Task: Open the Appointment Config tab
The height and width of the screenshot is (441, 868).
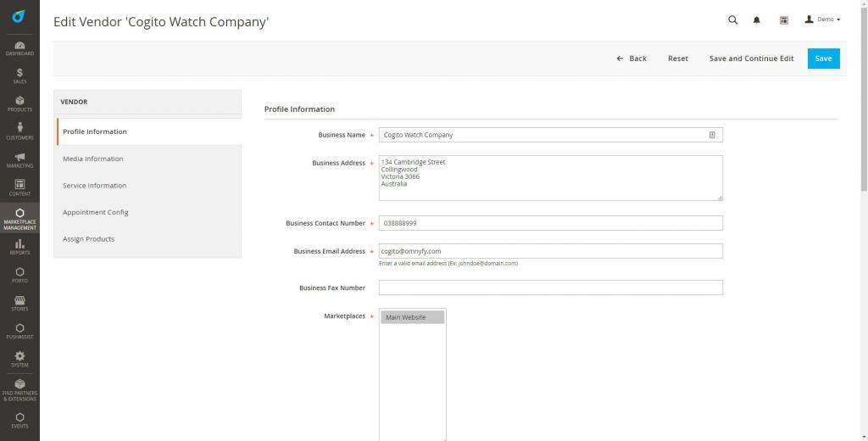Action: click(147, 212)
